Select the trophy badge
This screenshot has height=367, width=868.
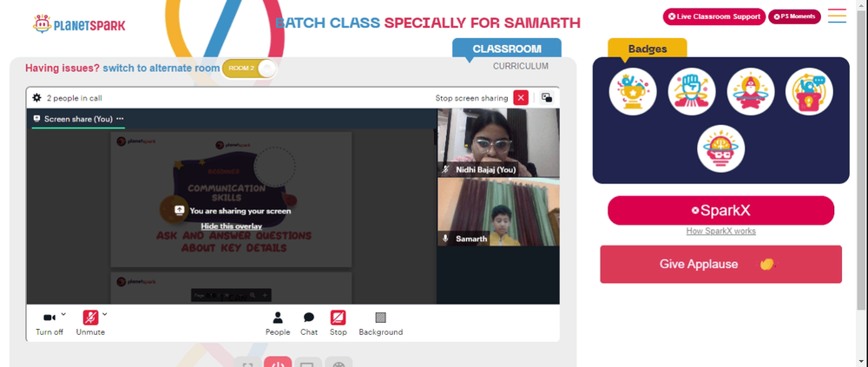(x=633, y=91)
